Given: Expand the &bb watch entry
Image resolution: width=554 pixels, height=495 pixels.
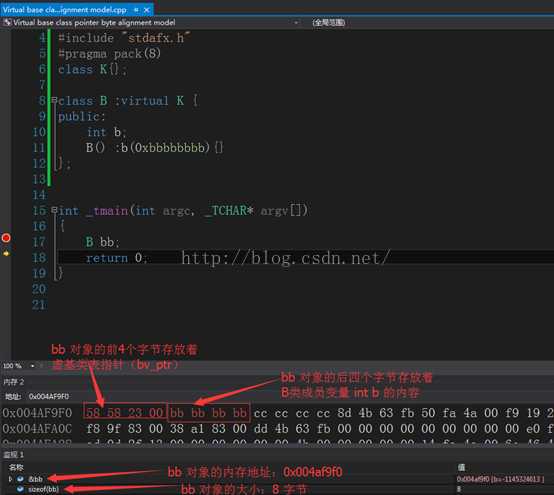Looking at the screenshot, I should tap(10, 479).
